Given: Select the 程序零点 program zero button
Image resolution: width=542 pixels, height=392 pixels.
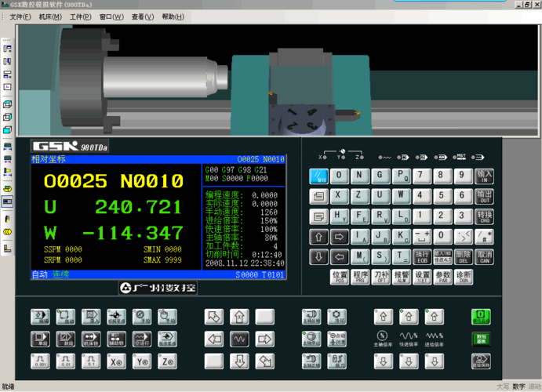Looking at the screenshot, I should pyautogui.click(x=168, y=339).
